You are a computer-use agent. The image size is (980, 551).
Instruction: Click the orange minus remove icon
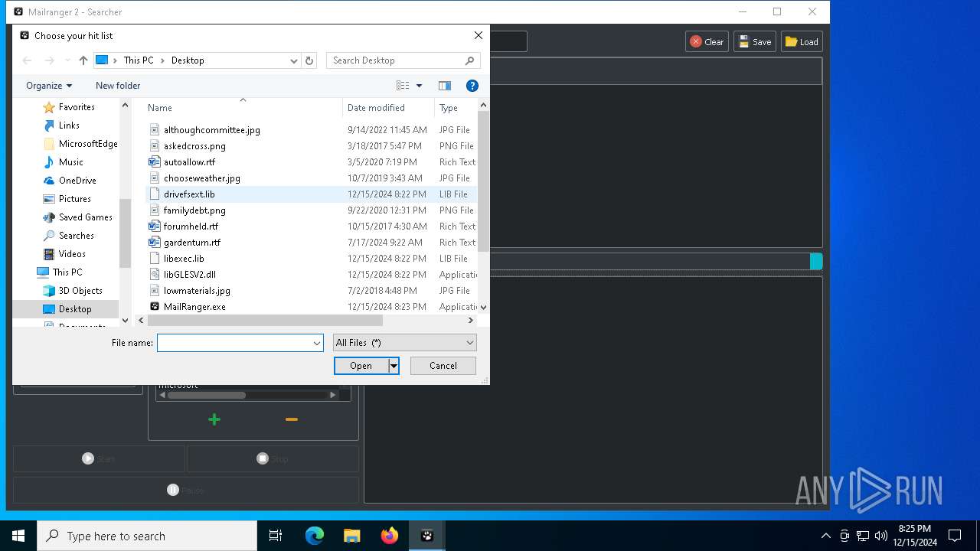click(x=292, y=419)
